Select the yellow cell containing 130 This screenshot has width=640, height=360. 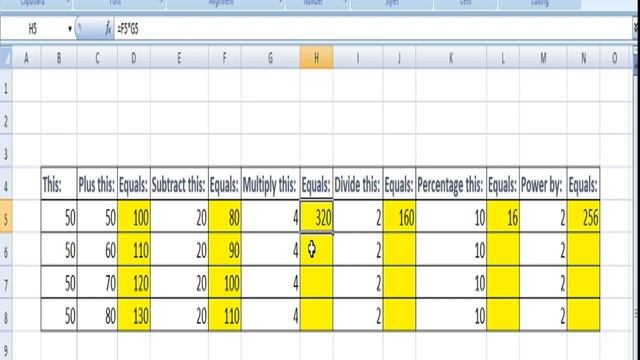pyautogui.click(x=134, y=315)
